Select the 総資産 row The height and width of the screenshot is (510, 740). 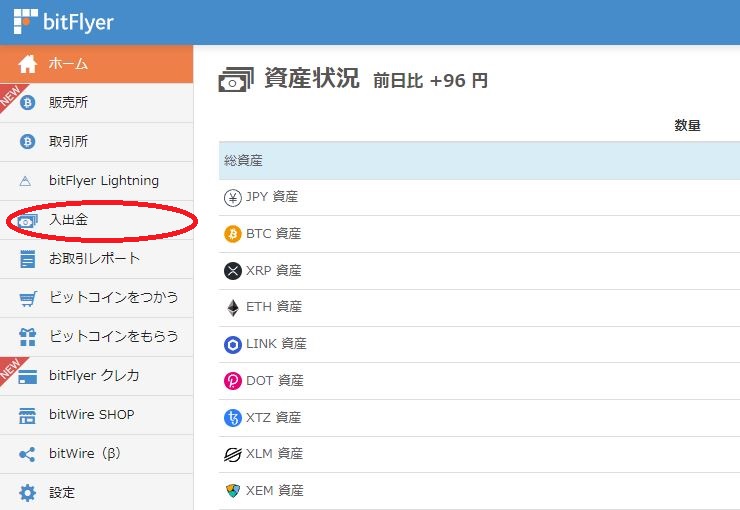coord(479,161)
